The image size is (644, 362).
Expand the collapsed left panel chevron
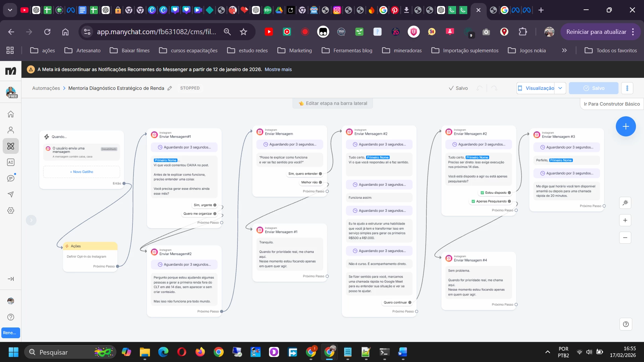tap(31, 220)
